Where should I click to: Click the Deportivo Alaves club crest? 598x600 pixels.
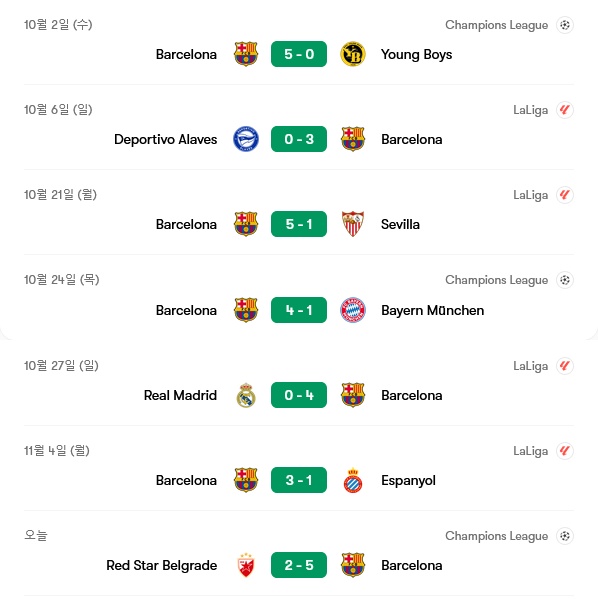click(246, 139)
